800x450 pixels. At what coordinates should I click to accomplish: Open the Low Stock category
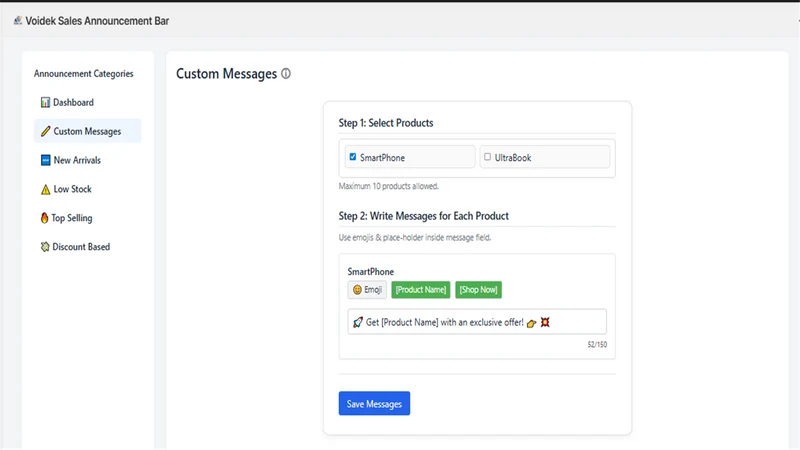coord(87,189)
